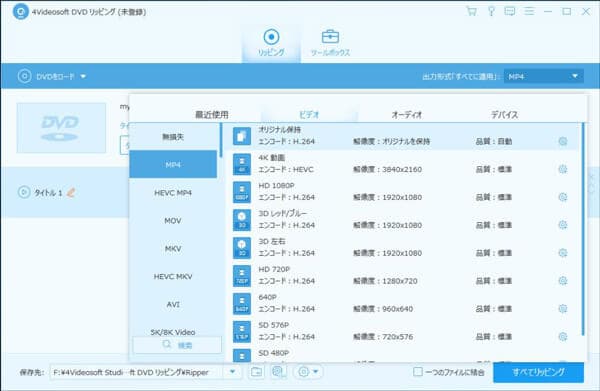Click 解像度：1280x720 text
The width and height of the screenshot is (600, 391).
385,281
